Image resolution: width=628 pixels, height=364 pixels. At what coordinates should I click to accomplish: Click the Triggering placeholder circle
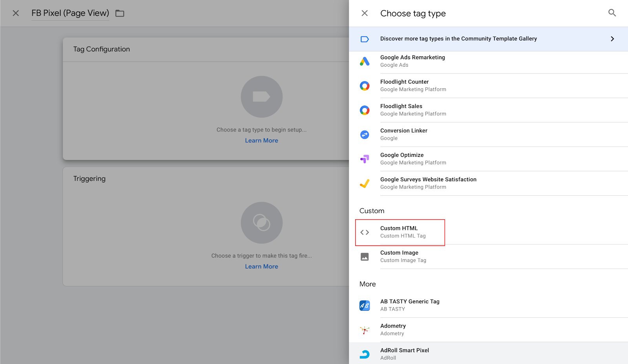[x=261, y=222]
